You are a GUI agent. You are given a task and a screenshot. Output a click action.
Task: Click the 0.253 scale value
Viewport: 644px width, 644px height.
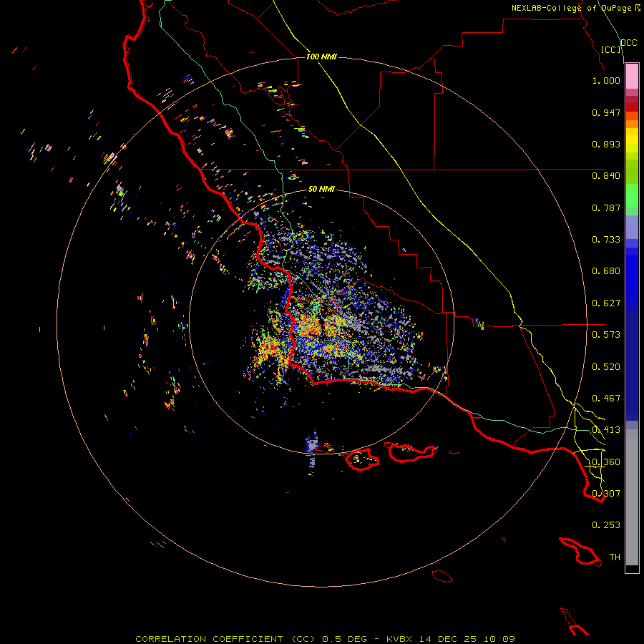click(x=606, y=525)
